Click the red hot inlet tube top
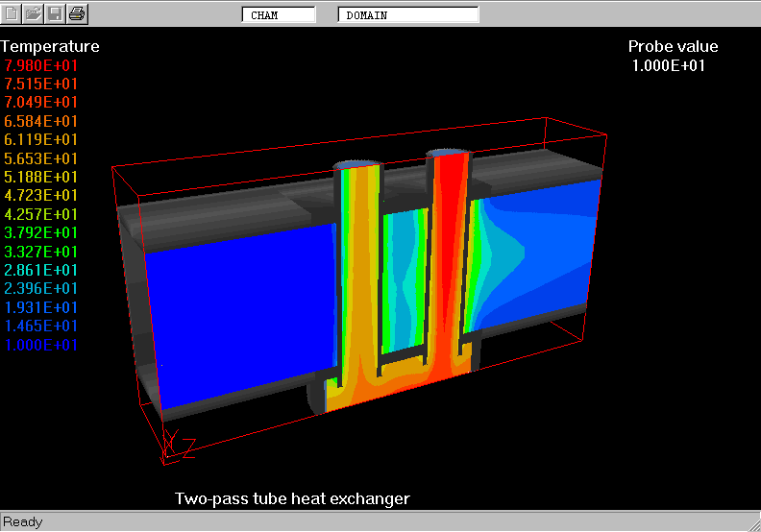 click(x=449, y=154)
